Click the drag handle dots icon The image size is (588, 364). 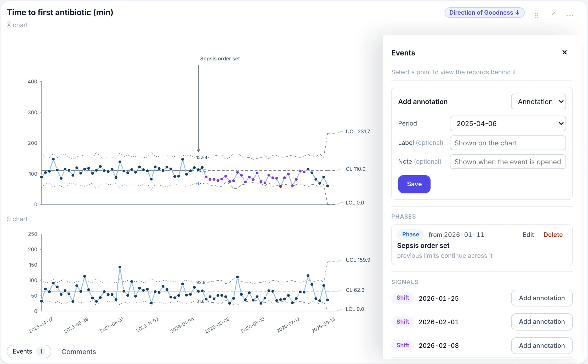pyautogui.click(x=537, y=15)
